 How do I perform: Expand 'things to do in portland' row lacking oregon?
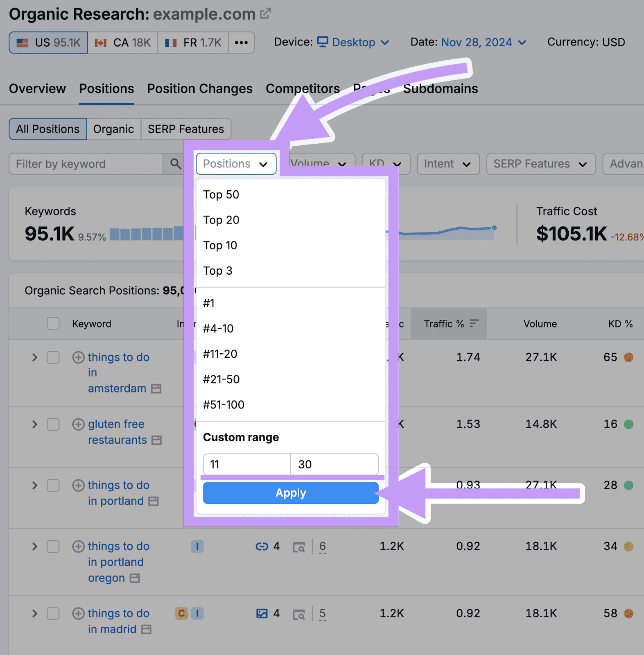click(x=35, y=486)
